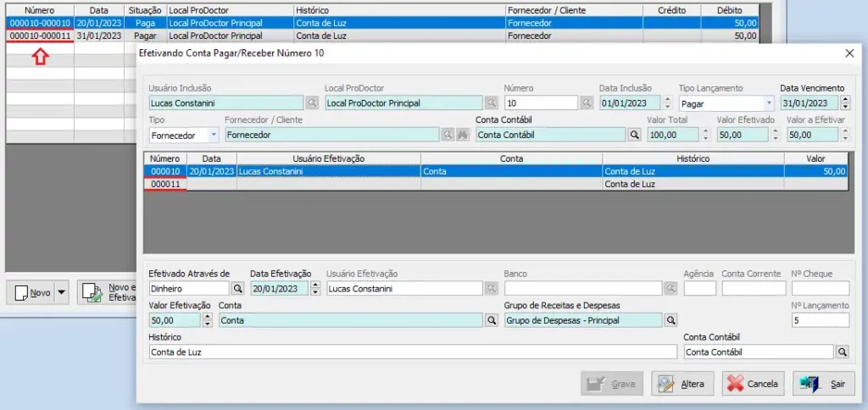Search icon beside the Conta field

tap(491, 320)
